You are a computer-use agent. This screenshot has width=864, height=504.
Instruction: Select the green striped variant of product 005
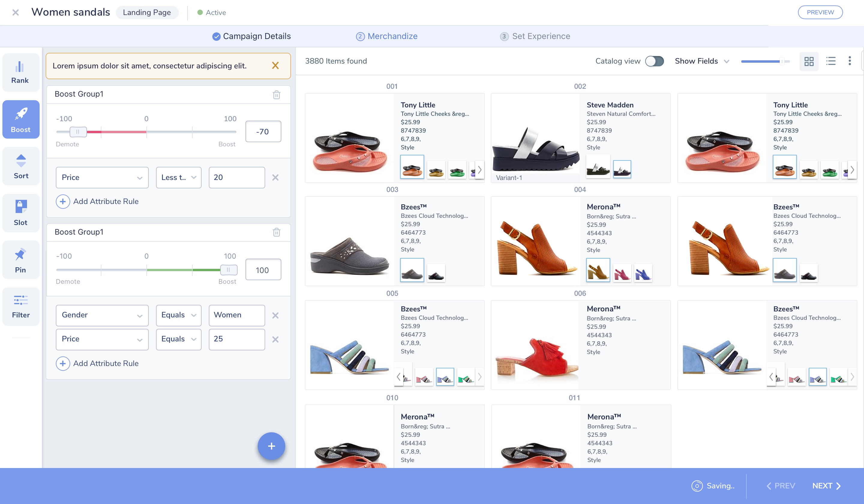(x=466, y=377)
